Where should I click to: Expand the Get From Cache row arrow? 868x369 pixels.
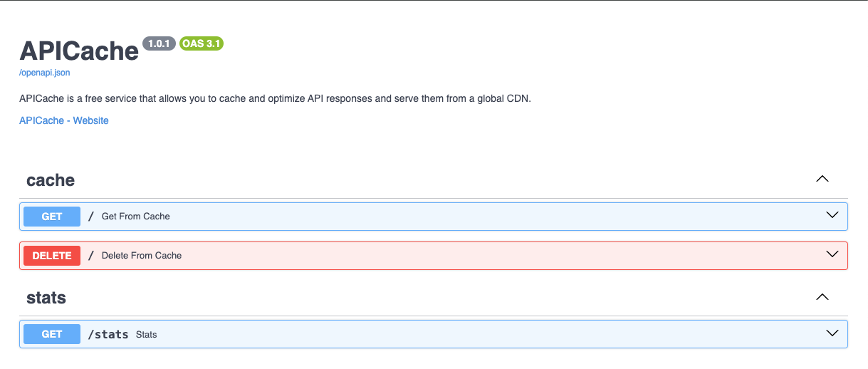[832, 215]
